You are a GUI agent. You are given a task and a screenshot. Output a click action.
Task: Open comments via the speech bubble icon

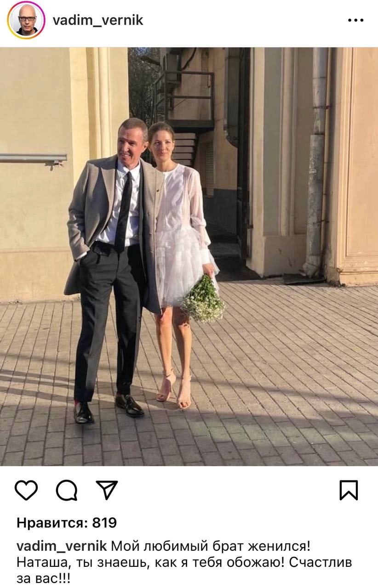67,490
